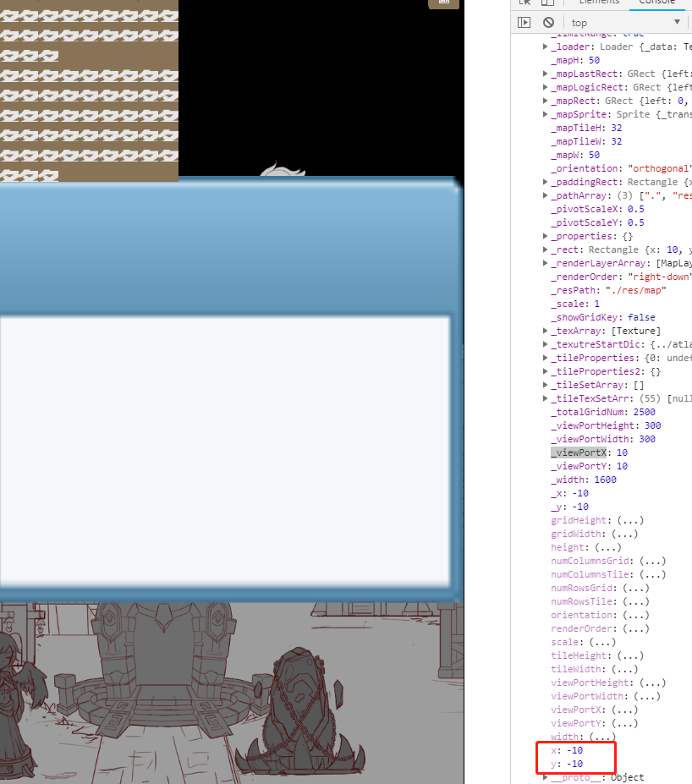Invoke the numColumnsGrid getter (...)
The image size is (692, 784).
click(653, 561)
